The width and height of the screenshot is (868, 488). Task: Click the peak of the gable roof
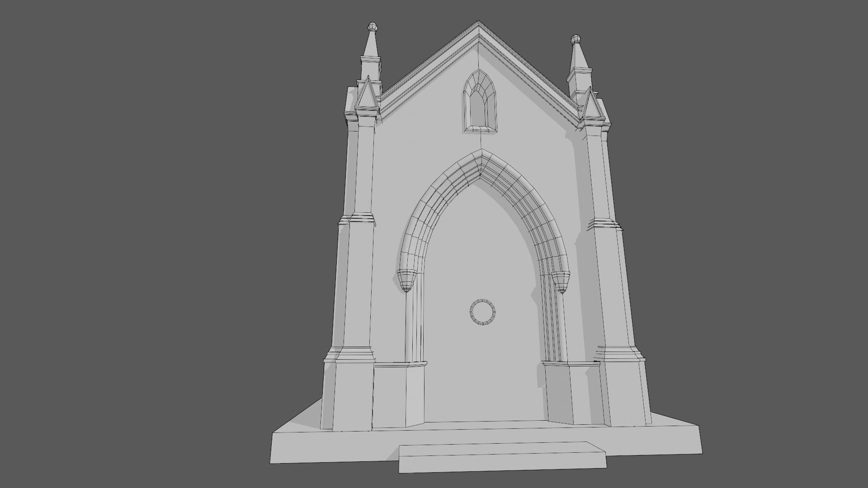pyautogui.click(x=478, y=23)
